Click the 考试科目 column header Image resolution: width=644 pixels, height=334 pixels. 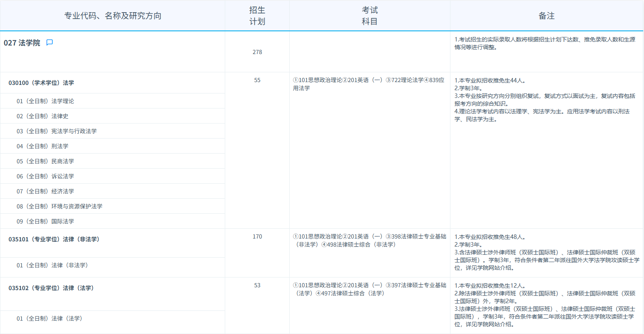[x=370, y=16]
